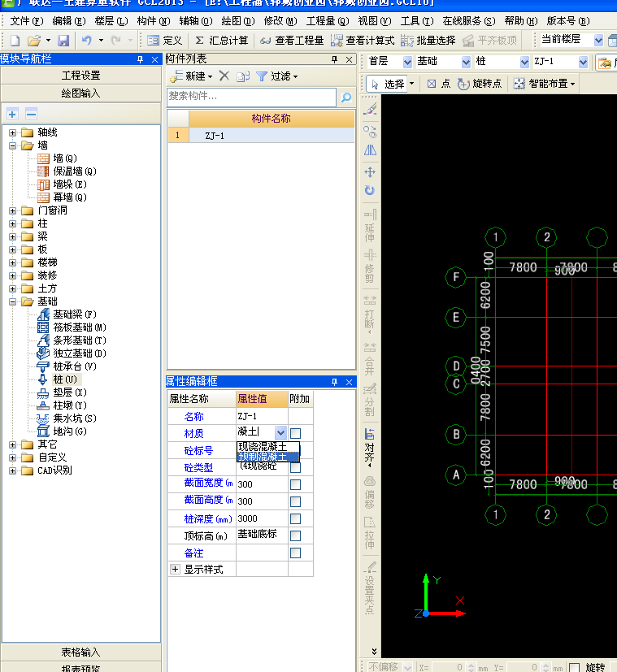The width and height of the screenshot is (617, 672).
Task: Select 桩(U) tree item
Action: (65, 379)
